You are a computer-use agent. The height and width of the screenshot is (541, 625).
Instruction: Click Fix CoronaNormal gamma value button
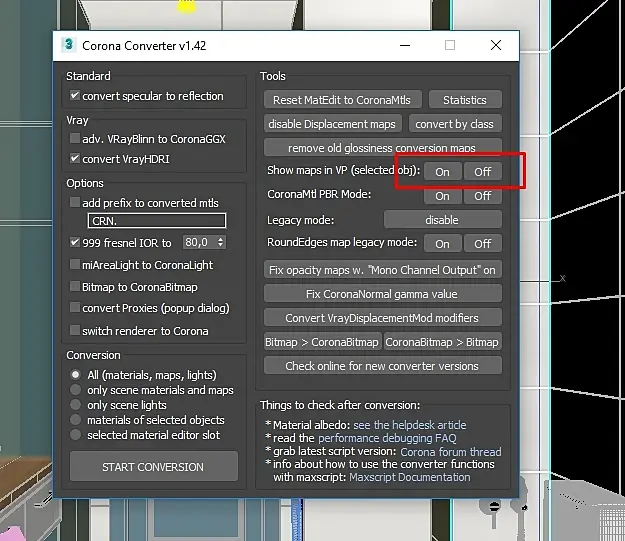[x=382, y=294]
